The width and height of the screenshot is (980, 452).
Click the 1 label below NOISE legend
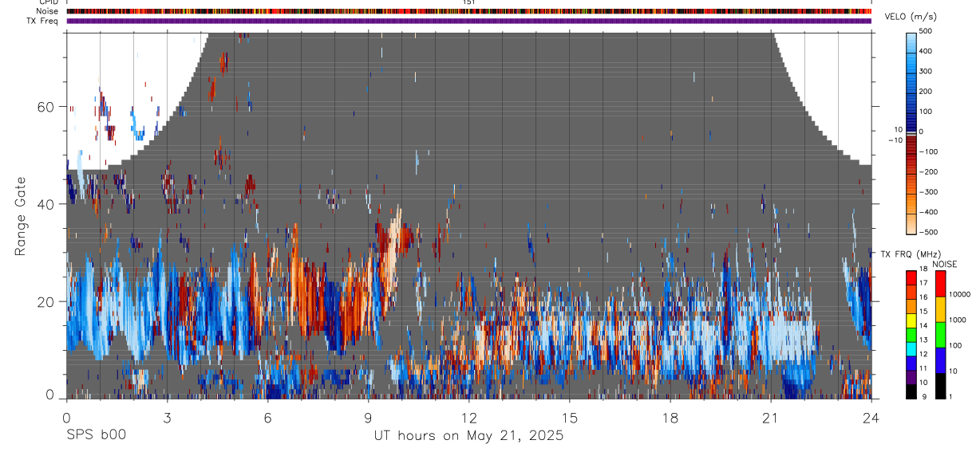point(951,396)
